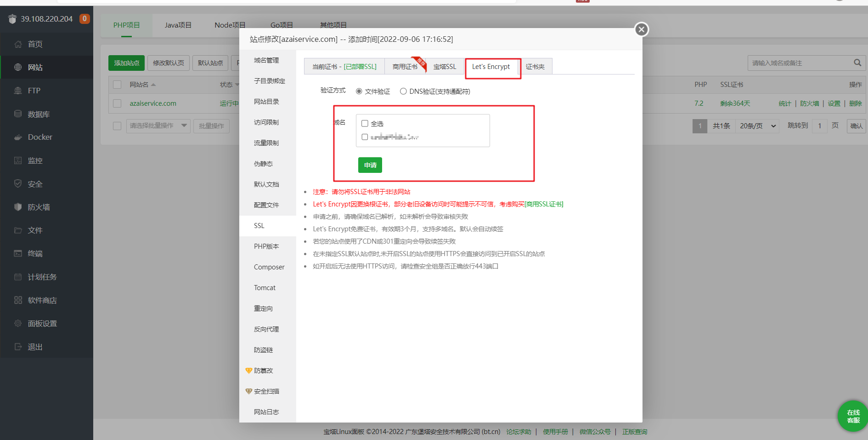Image resolution: width=868 pixels, height=440 pixels.
Task: Click the folder icon beside 文件
Action: point(18,230)
